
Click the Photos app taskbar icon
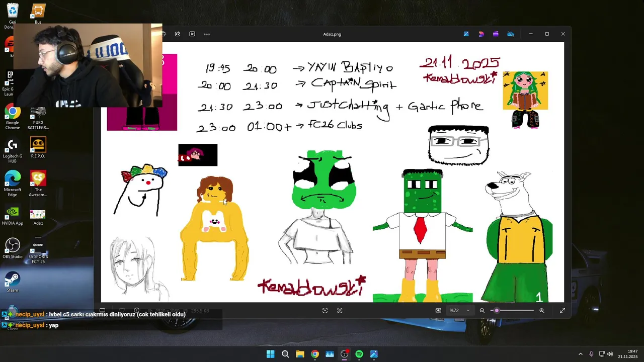tap(374, 354)
